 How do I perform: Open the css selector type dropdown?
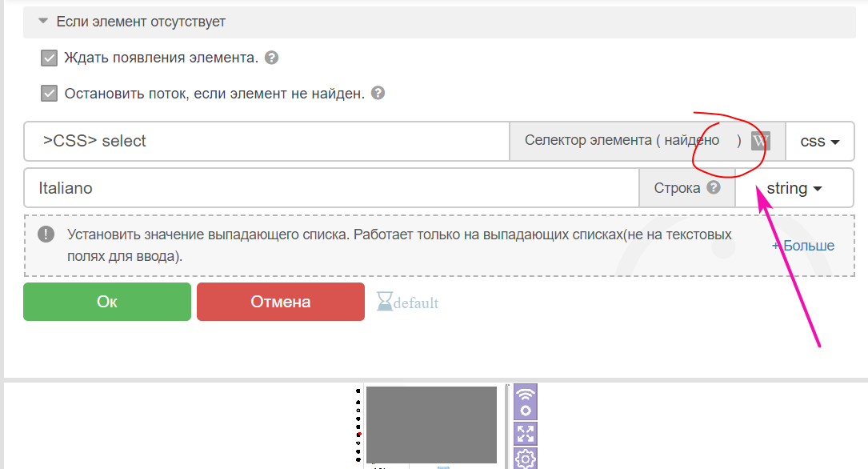[x=820, y=141]
